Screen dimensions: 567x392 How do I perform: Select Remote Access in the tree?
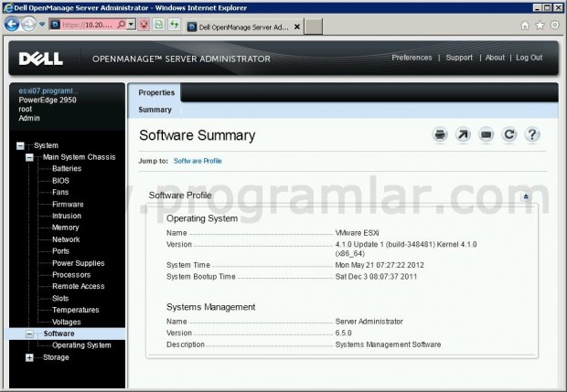point(78,286)
